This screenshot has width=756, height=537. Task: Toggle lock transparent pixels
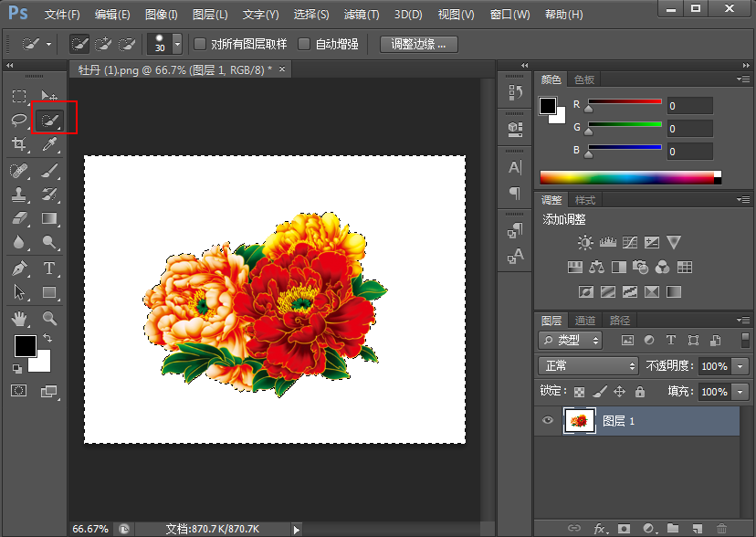(x=579, y=392)
